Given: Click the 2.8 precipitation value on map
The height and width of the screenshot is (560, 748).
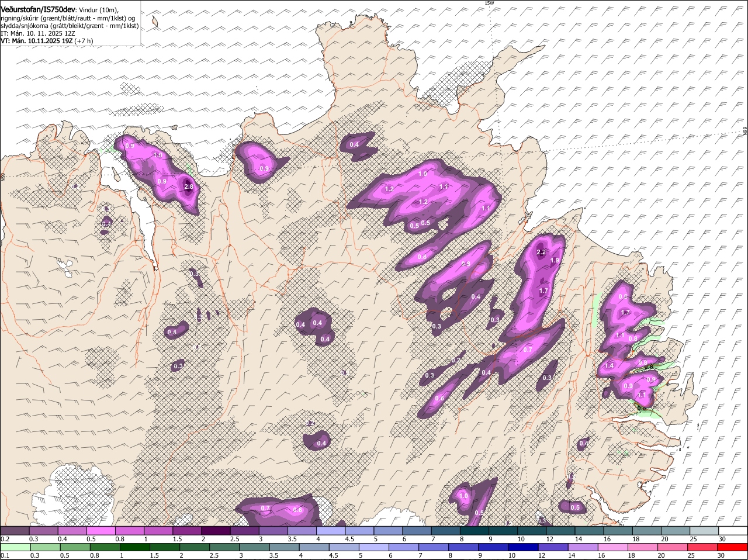Looking at the screenshot, I should coord(188,187).
